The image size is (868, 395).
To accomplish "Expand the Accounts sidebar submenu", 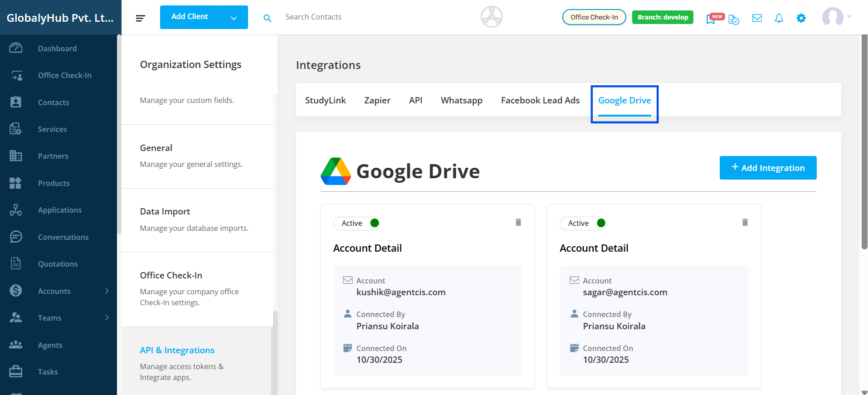I will click(x=107, y=291).
